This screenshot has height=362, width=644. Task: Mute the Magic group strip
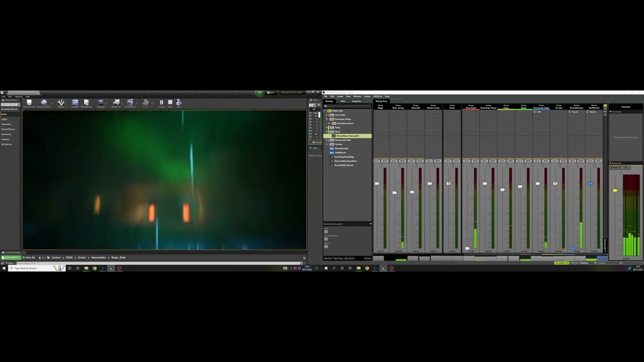[x=385, y=161]
